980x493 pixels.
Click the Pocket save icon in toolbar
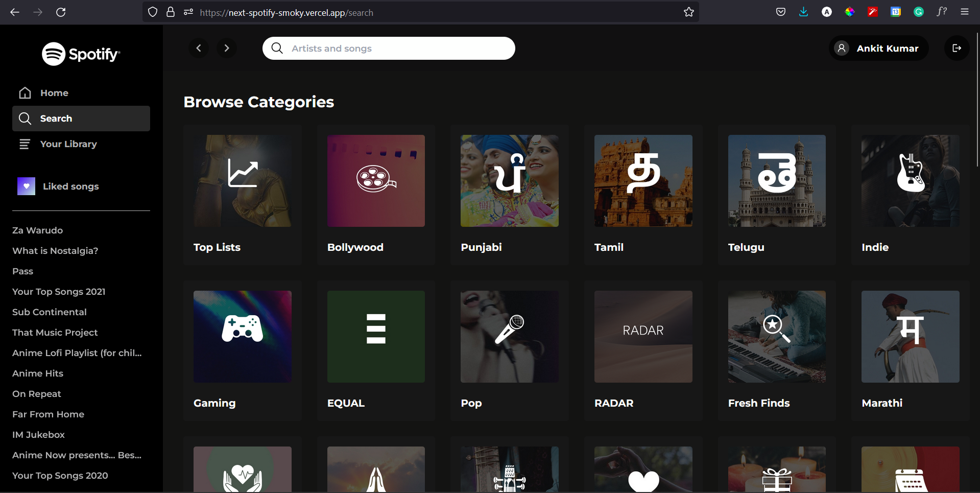(x=781, y=12)
